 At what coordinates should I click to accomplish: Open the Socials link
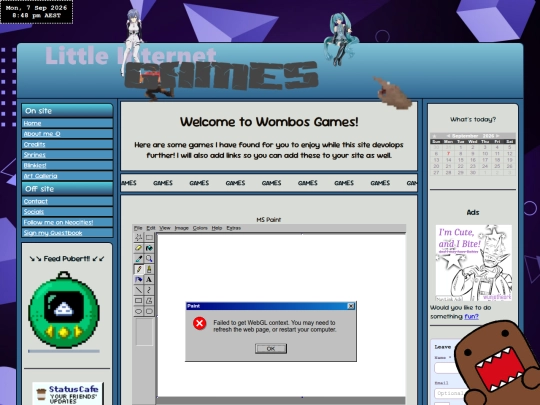coord(34,211)
